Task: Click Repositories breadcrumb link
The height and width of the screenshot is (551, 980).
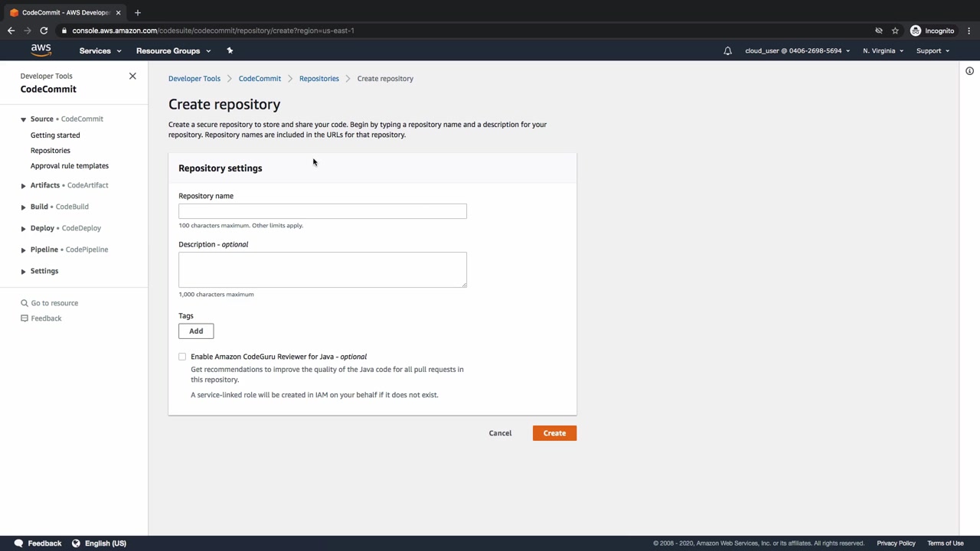Action: tap(319, 79)
